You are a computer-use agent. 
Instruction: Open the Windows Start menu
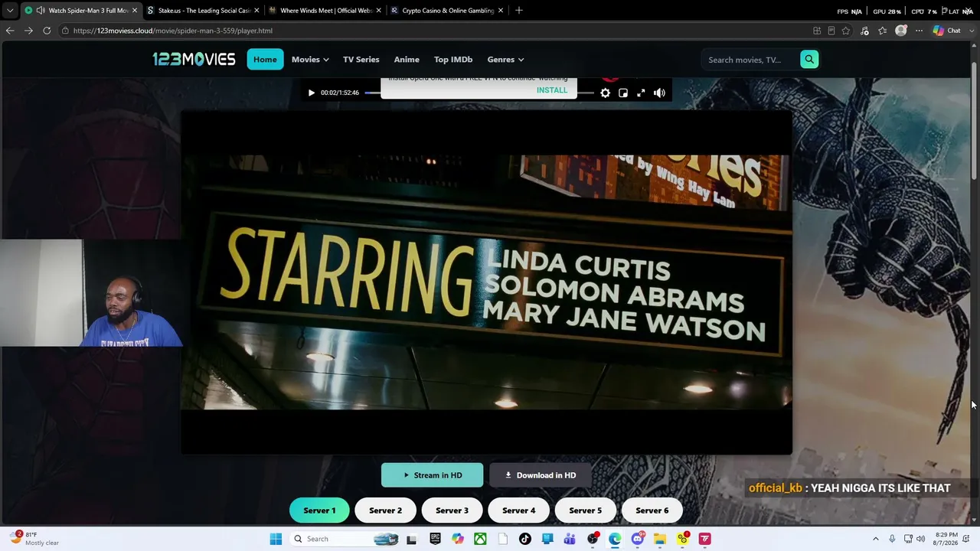[276, 539]
